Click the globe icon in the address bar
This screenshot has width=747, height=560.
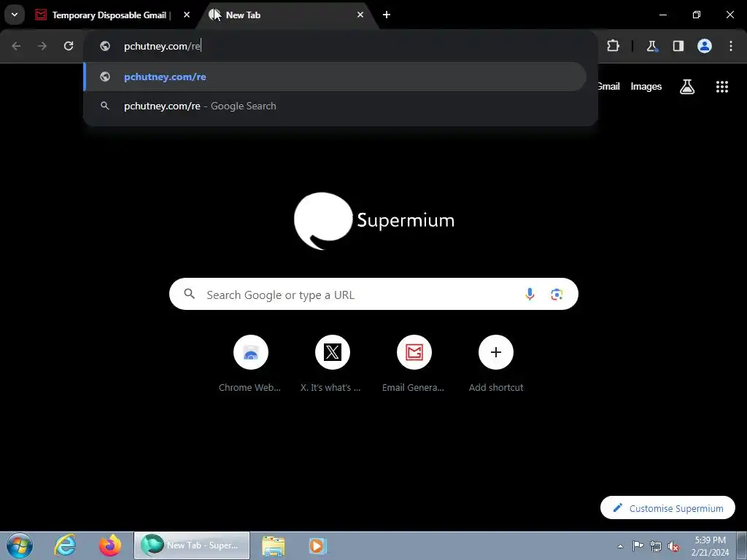click(105, 46)
